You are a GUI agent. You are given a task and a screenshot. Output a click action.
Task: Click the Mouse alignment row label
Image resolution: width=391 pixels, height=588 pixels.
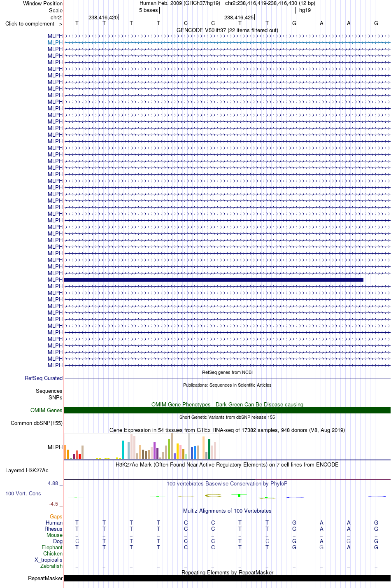(54, 535)
